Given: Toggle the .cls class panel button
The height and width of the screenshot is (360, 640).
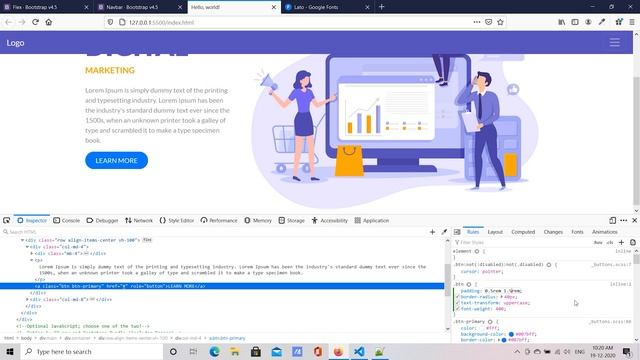Looking at the screenshot, I should point(610,242).
